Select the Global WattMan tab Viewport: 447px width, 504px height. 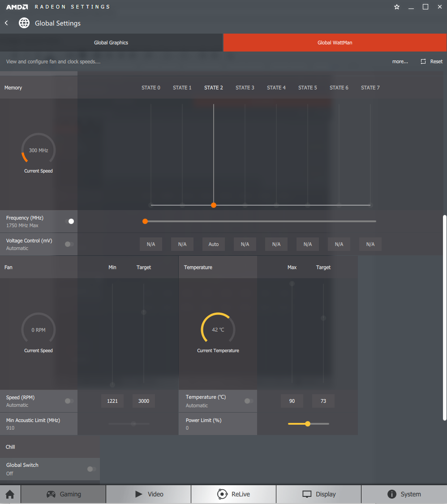coord(335,43)
